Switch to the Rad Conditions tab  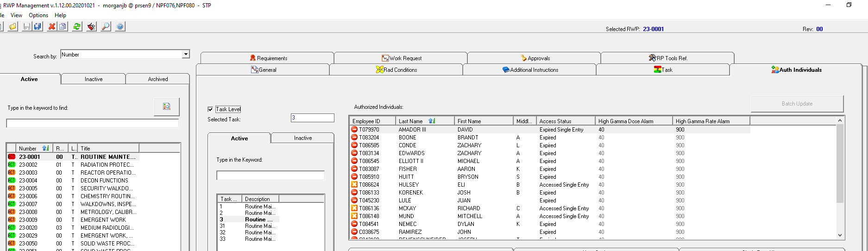click(x=396, y=69)
